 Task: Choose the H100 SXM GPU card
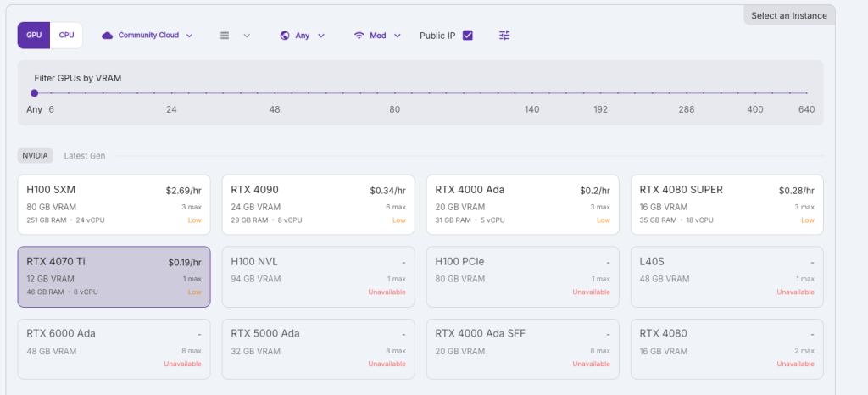click(114, 204)
